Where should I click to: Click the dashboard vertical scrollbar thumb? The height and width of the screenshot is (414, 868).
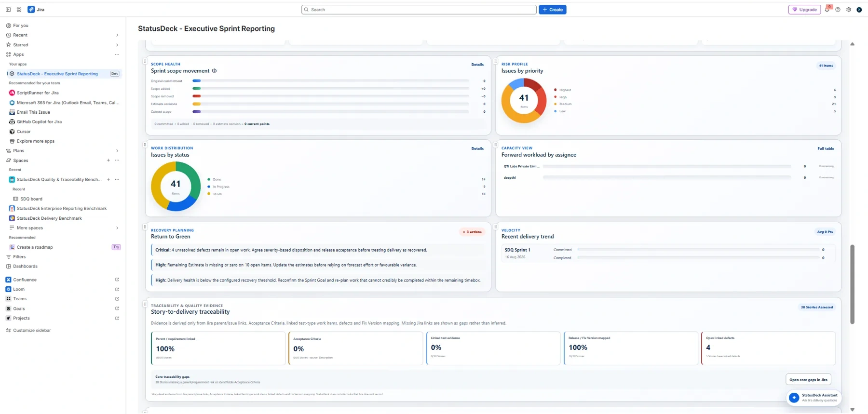[853, 284]
